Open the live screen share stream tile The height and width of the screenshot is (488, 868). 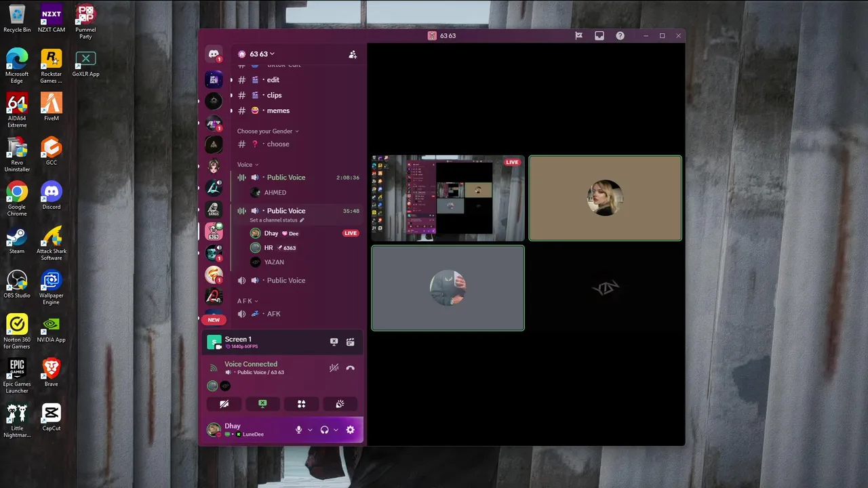(x=448, y=198)
